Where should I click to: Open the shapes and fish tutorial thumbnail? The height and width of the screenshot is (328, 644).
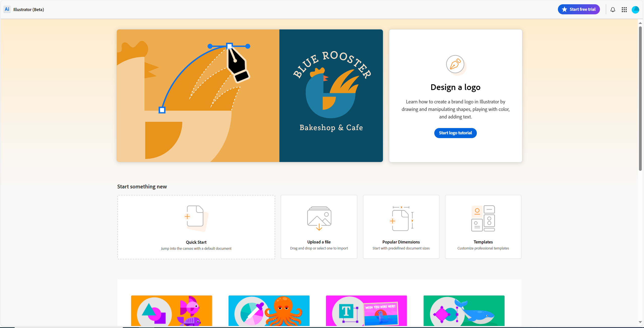point(171,311)
